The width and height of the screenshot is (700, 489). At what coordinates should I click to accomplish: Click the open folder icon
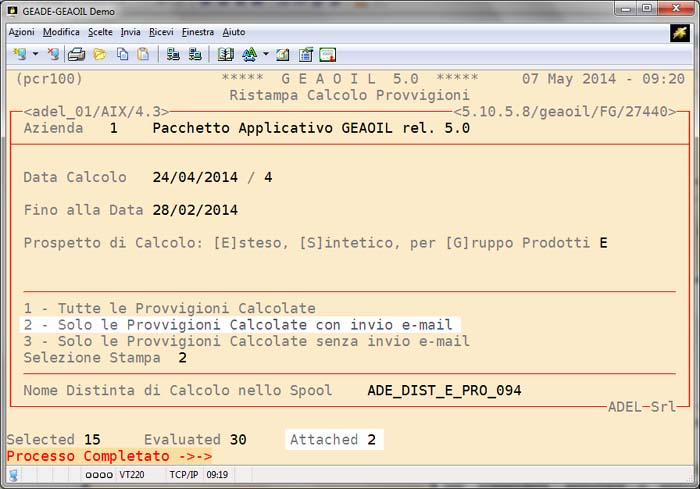click(100, 54)
